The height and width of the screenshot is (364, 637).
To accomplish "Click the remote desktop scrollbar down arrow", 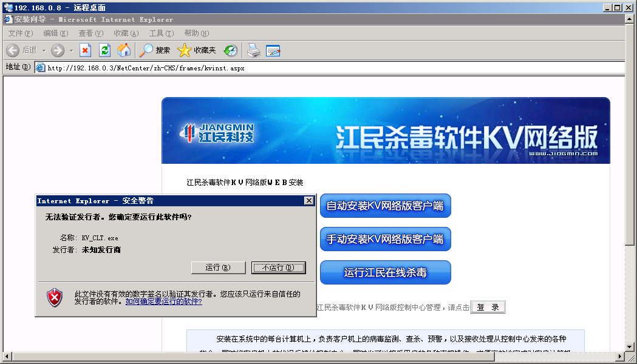I will pos(630,347).
